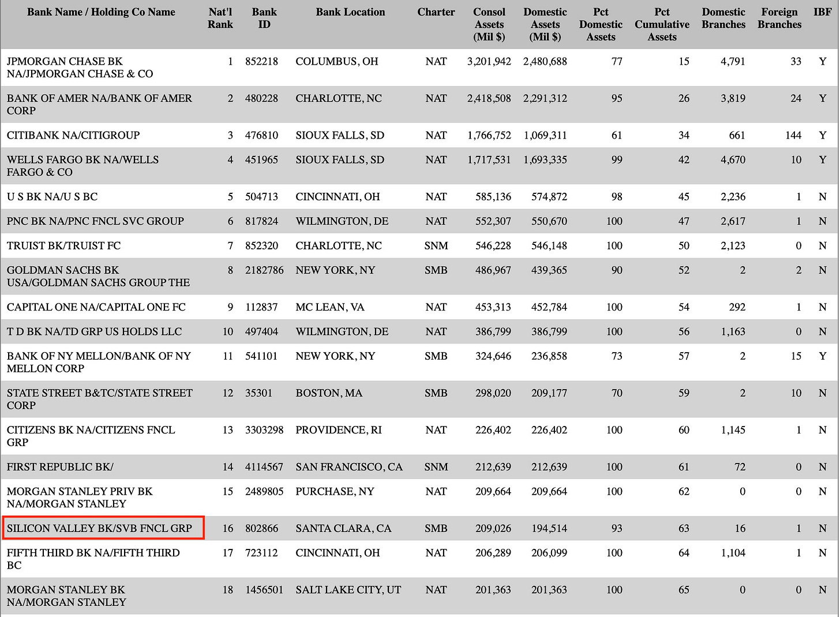Click the "IBF" column header
840x617 pixels.
823,12
